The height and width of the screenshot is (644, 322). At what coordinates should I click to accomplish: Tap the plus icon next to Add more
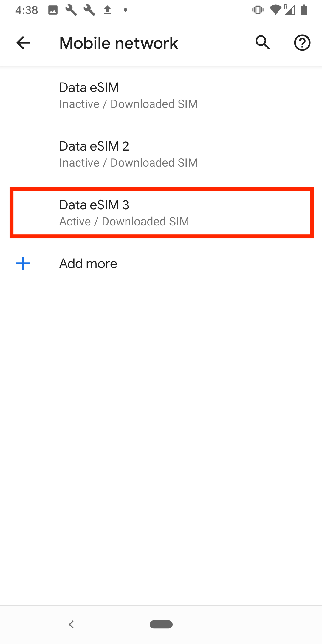pyautogui.click(x=23, y=263)
